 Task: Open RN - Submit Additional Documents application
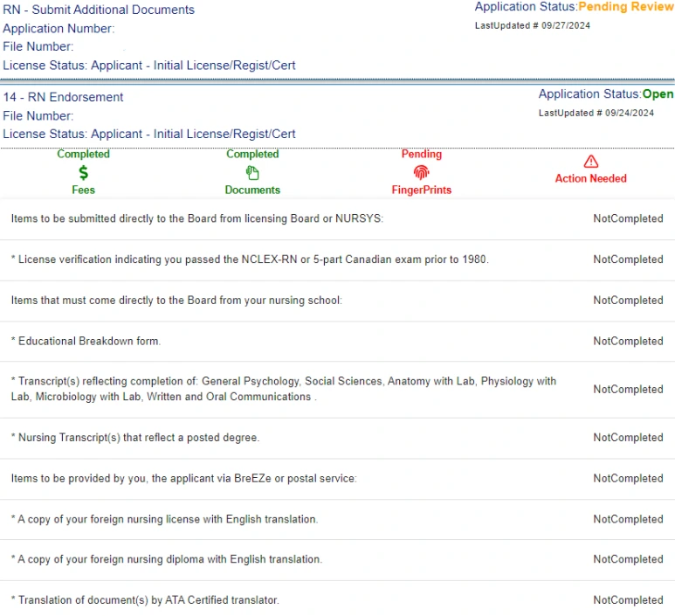tap(99, 10)
